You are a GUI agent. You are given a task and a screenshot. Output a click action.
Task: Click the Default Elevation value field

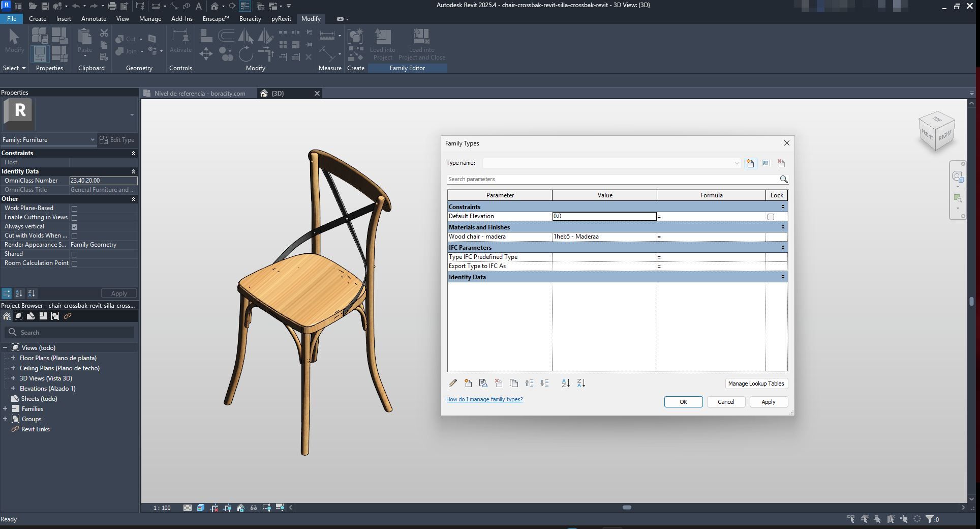point(604,216)
